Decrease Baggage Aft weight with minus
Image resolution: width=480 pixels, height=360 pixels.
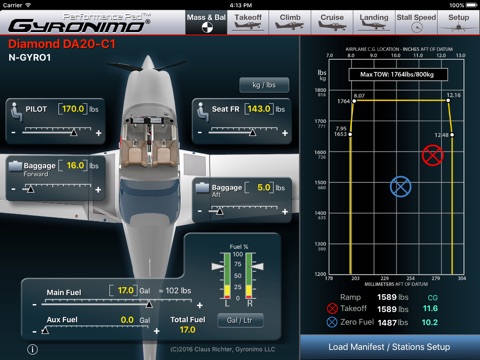tap(200, 211)
